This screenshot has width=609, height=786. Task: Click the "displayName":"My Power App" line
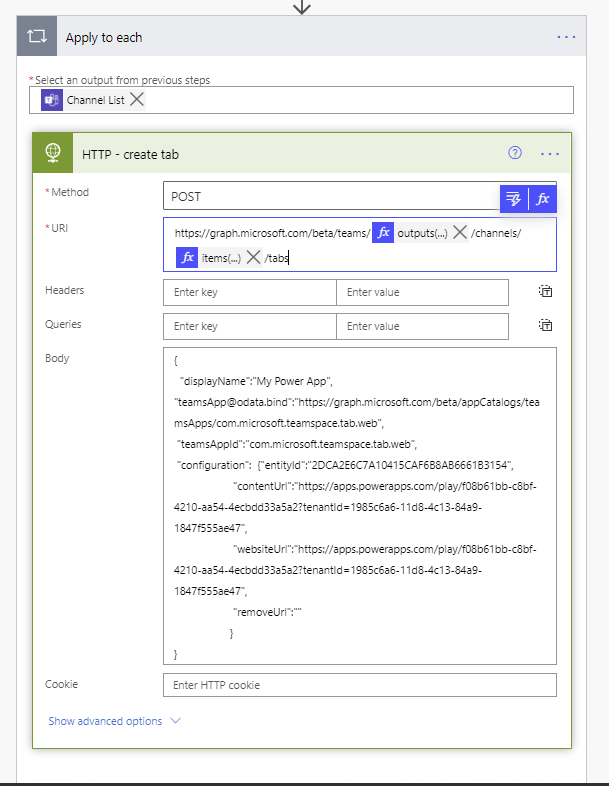[256, 381]
